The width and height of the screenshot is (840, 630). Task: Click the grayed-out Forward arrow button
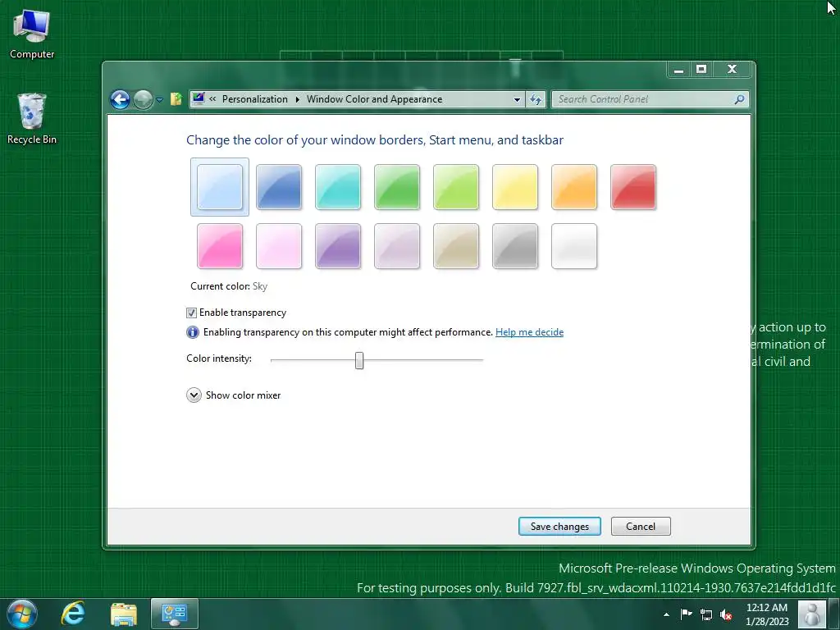pos(143,99)
